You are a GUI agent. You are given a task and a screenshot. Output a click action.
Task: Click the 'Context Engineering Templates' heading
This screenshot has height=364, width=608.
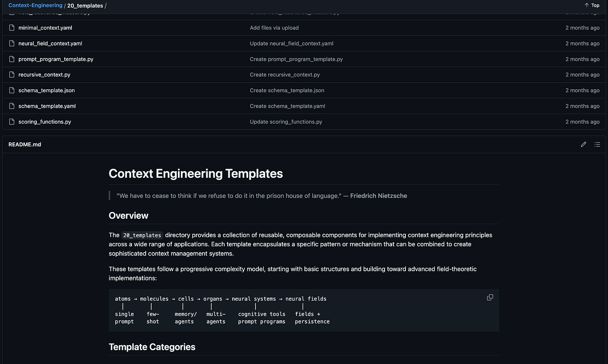(196, 174)
